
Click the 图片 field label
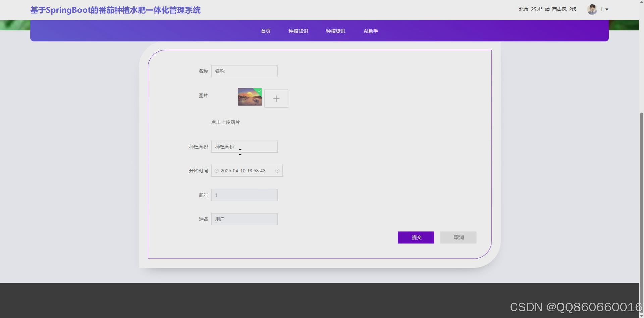click(x=203, y=96)
